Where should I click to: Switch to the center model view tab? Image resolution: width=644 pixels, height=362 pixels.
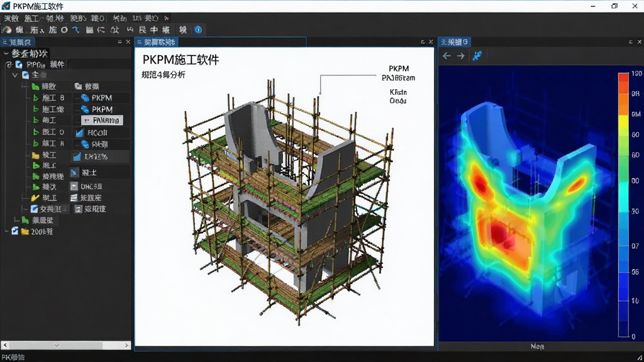(x=157, y=42)
